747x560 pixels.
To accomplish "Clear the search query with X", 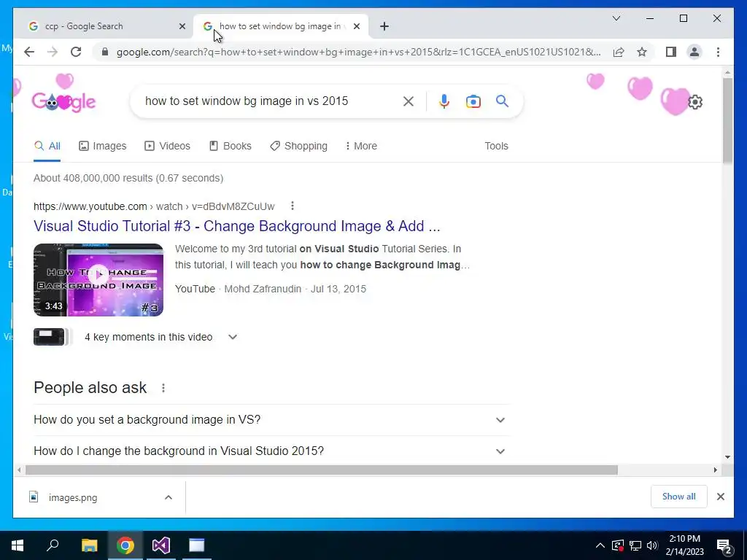I will pyautogui.click(x=409, y=101).
